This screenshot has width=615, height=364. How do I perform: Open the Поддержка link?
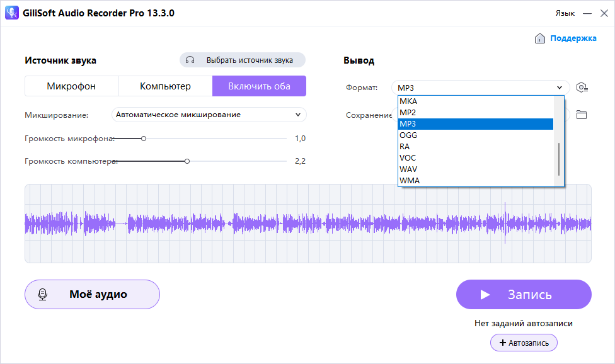(573, 38)
